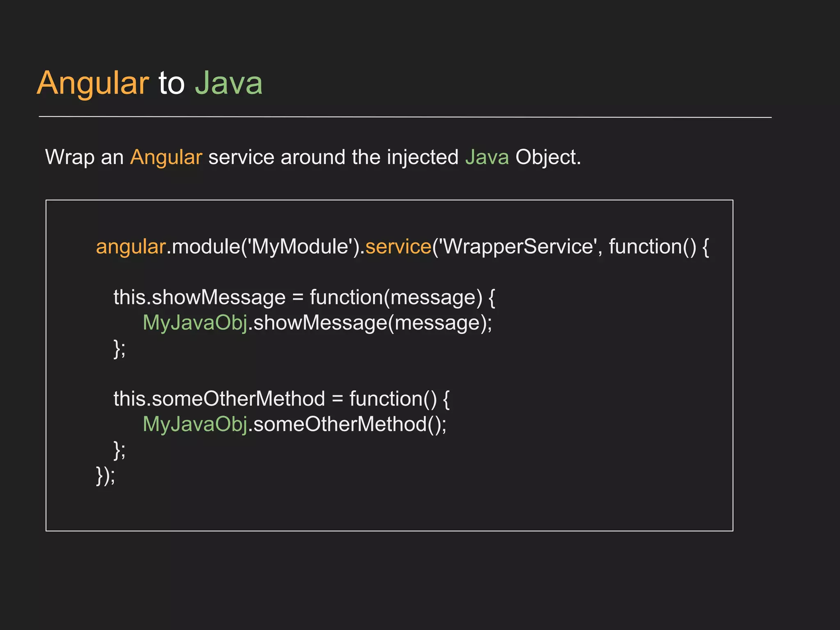Click the line 'this.someOtherMethod = function() {'

282,399
